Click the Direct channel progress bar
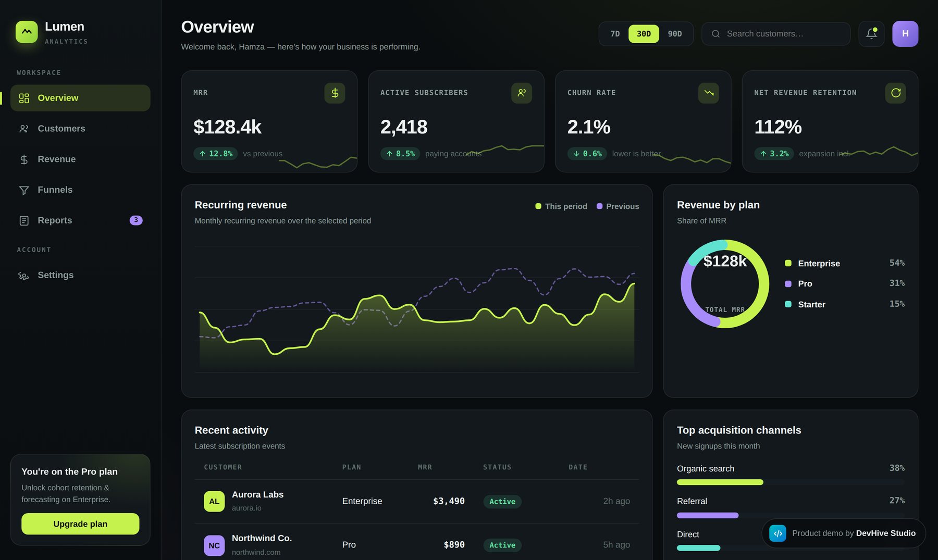The height and width of the screenshot is (560, 938). click(x=720, y=548)
